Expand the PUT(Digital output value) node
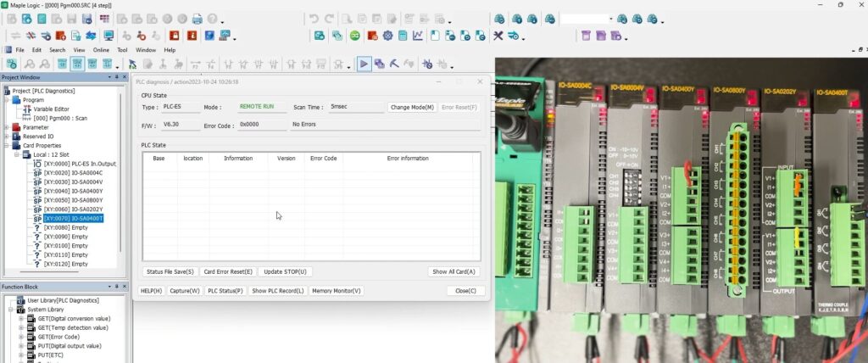The height and width of the screenshot is (363, 868). click(21, 346)
